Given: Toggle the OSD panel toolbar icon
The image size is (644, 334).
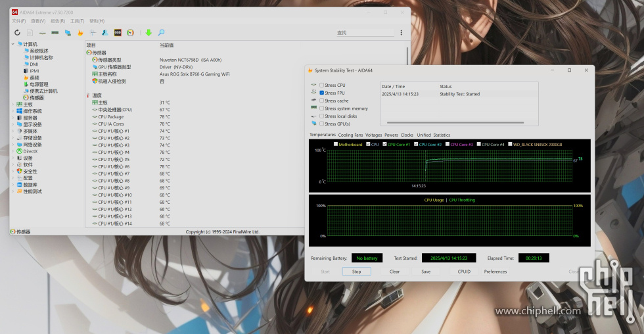Looking at the screenshot, I should click(118, 32).
